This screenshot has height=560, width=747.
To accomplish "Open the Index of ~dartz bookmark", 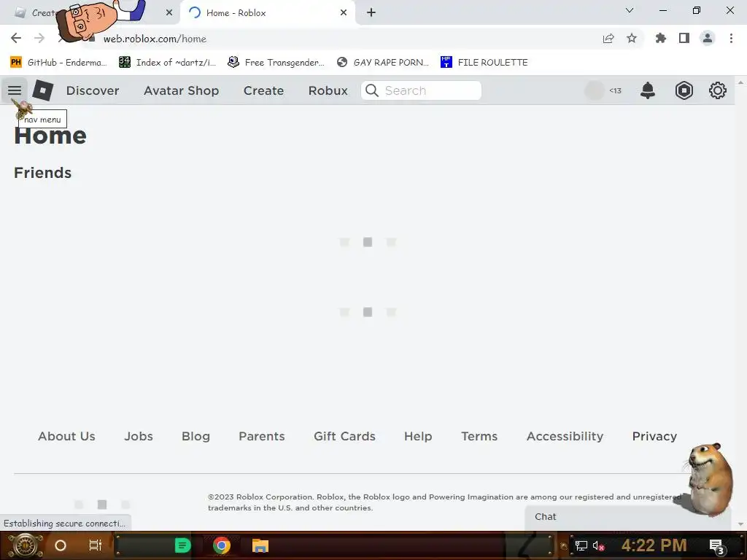I will point(167,63).
